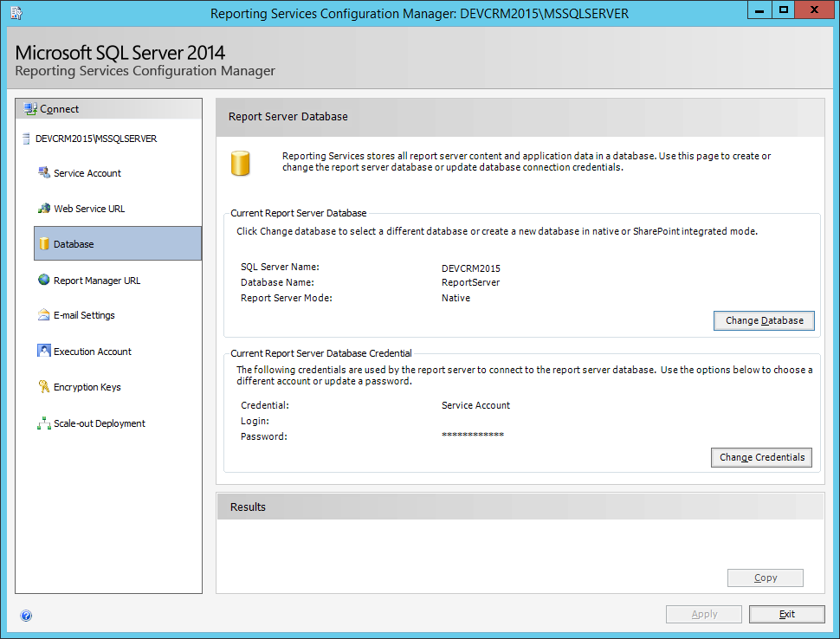This screenshot has height=639, width=840.
Task: Click the Native report server mode value
Action: 456,298
